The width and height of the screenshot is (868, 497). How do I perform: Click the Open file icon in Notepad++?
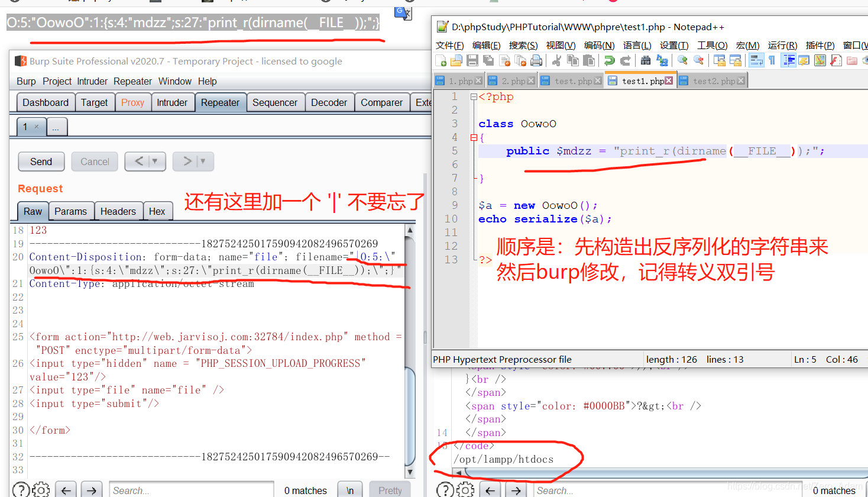pos(456,60)
